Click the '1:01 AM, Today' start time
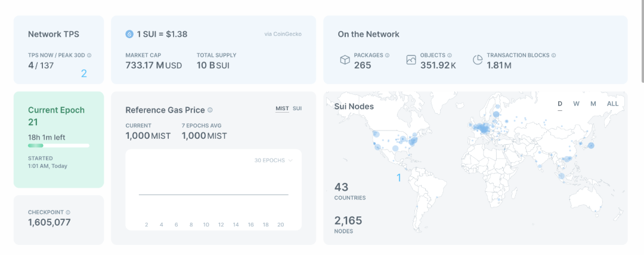The image size is (644, 255). [x=47, y=166]
